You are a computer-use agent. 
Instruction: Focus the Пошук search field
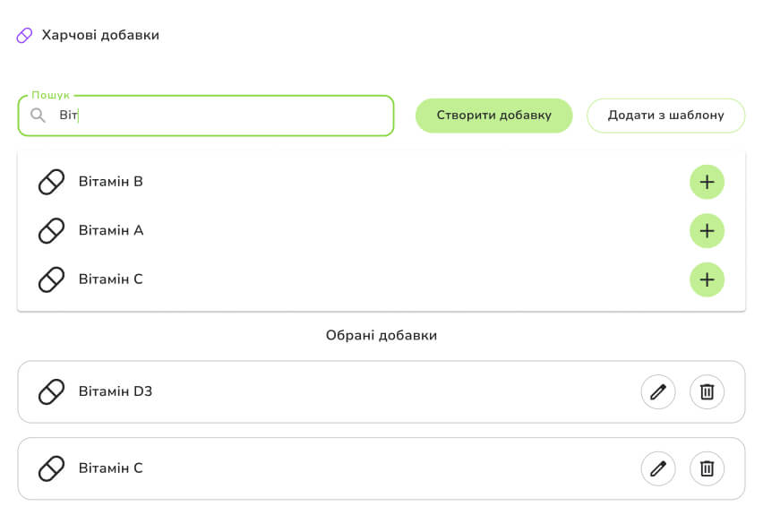[224, 116]
